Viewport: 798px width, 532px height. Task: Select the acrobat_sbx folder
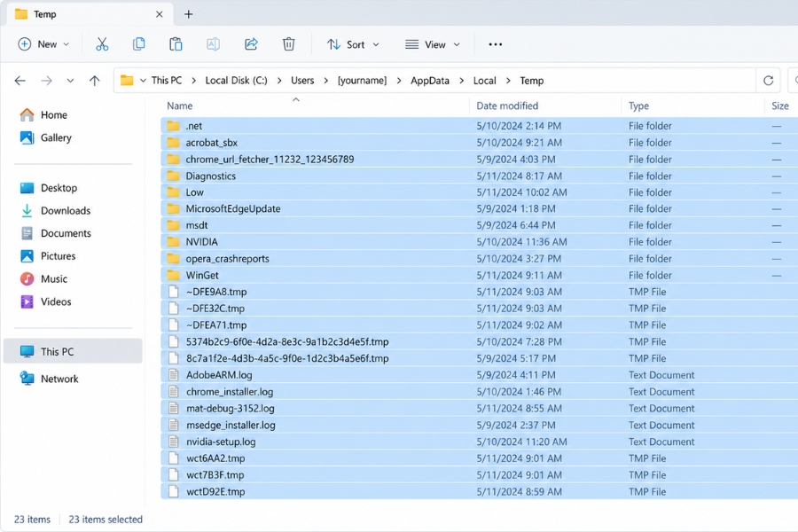(x=479, y=143)
